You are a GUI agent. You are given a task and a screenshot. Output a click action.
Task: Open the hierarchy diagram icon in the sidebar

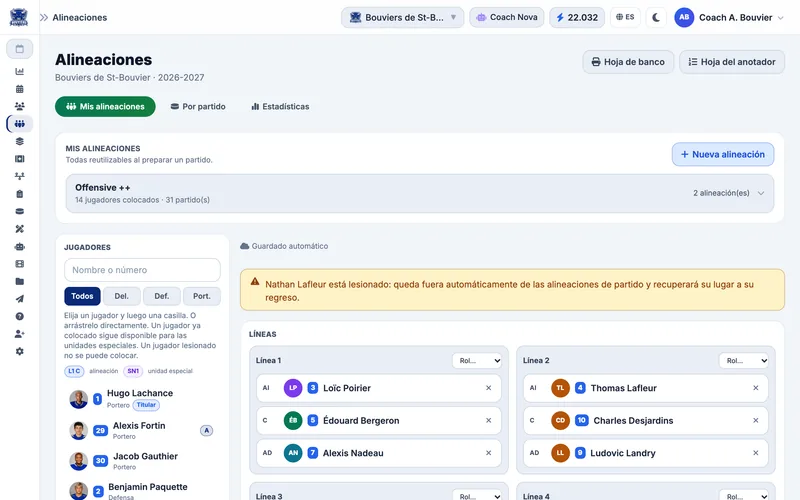click(19, 176)
